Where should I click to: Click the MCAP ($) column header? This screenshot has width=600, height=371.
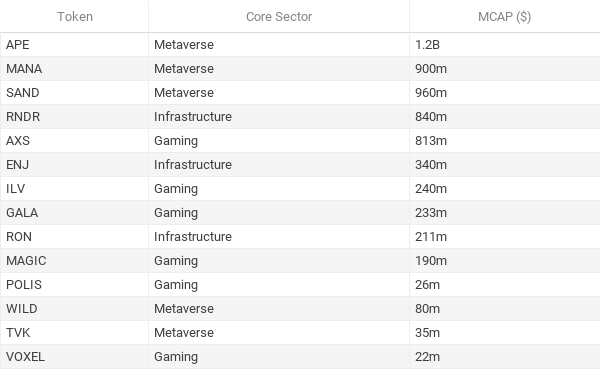505,16
